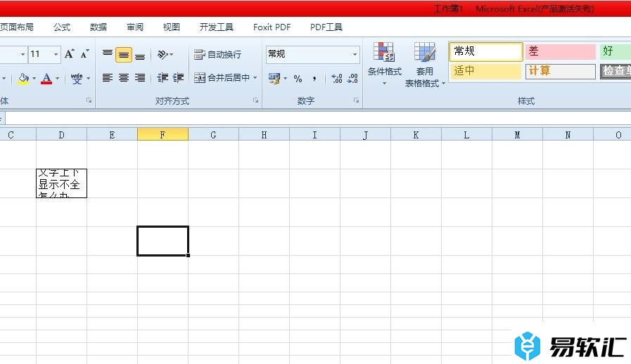Decrease the cell indent

click(162, 77)
